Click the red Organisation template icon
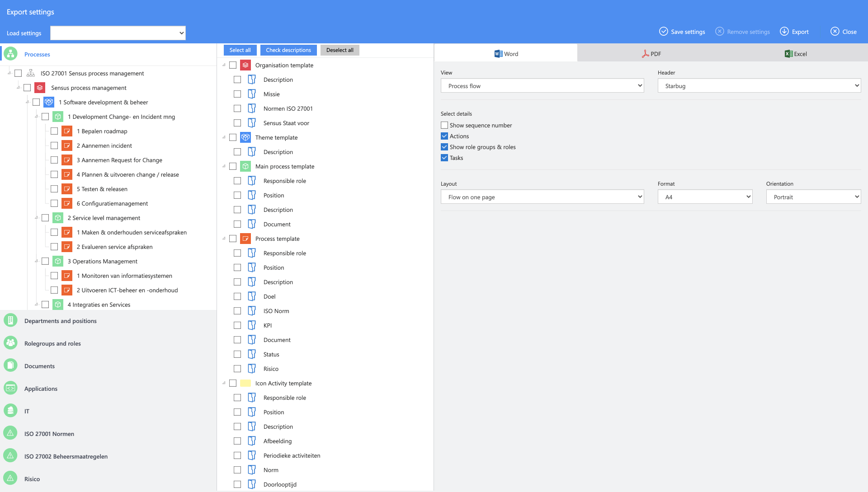 click(245, 65)
